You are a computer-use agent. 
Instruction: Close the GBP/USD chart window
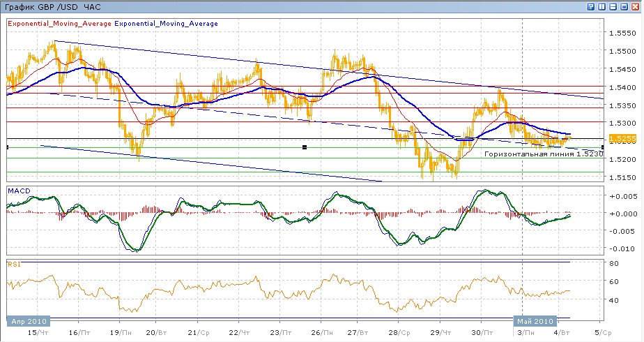point(636,6)
